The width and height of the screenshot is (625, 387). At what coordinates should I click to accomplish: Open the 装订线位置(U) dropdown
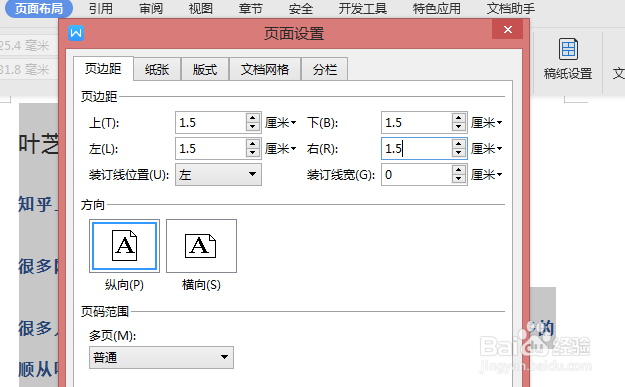pos(218,175)
